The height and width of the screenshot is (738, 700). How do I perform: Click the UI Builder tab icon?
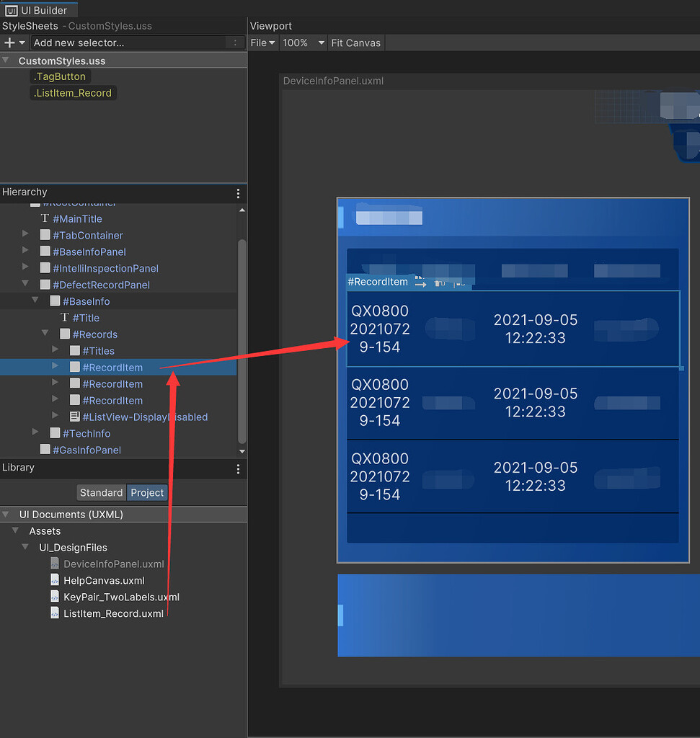coord(10,9)
